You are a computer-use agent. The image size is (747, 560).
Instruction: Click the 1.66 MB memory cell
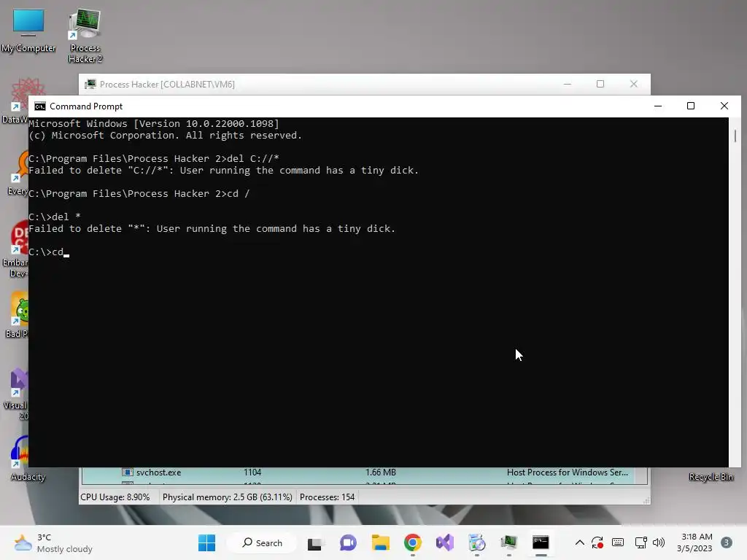[x=381, y=472]
